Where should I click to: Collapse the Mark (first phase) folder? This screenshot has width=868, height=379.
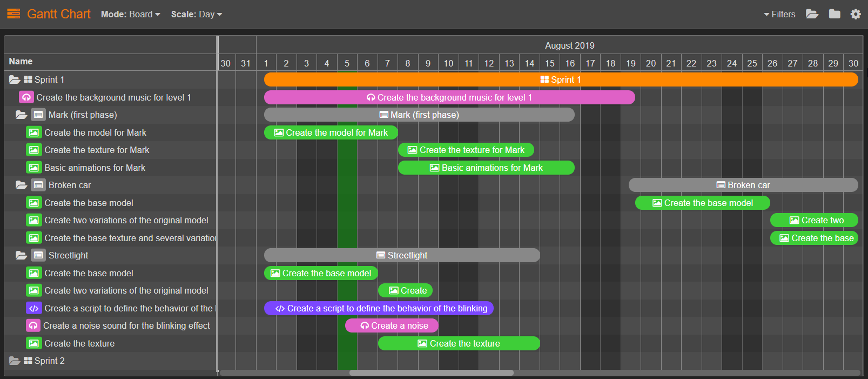pyautogui.click(x=21, y=115)
